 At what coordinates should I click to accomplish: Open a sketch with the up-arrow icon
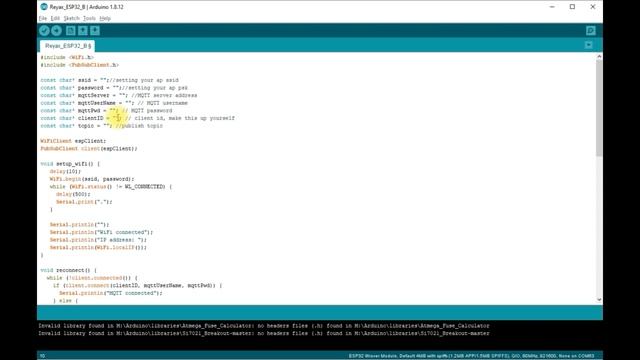pos(83,31)
